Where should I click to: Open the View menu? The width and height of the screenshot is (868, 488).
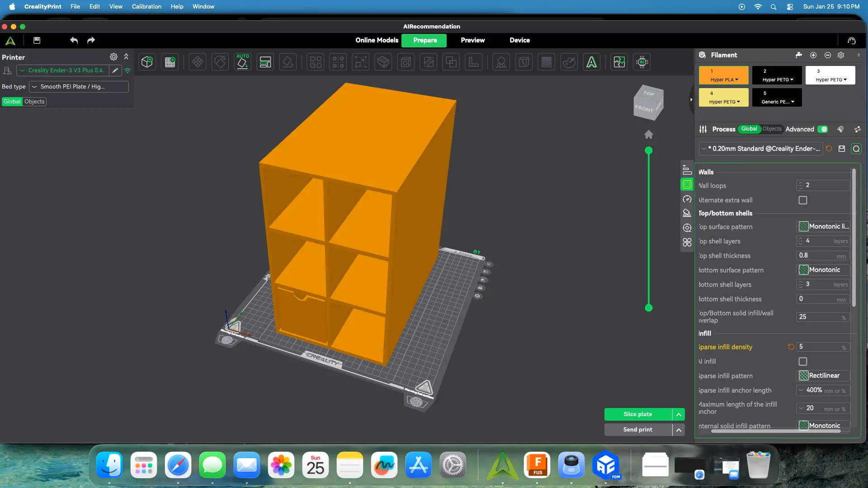click(116, 7)
